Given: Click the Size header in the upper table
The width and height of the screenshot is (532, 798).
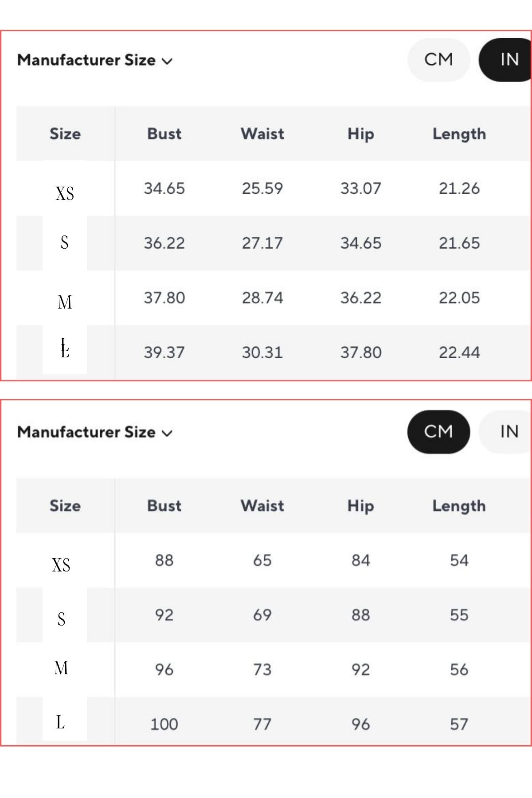Looking at the screenshot, I should click(65, 134).
